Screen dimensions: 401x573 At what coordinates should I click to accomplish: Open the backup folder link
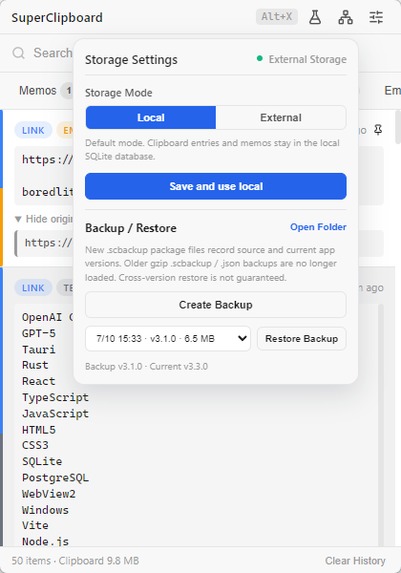coord(318,227)
